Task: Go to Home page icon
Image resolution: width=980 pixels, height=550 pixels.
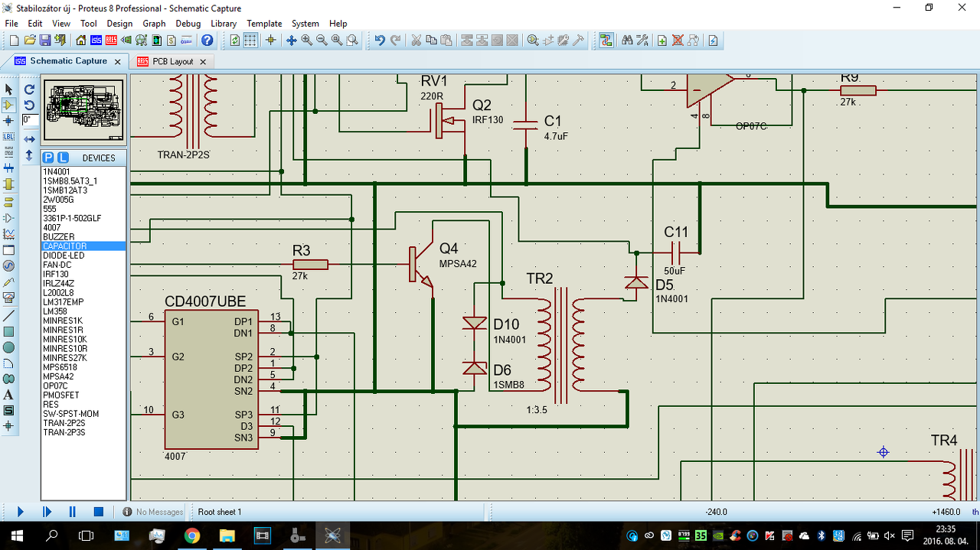Action: point(81,41)
